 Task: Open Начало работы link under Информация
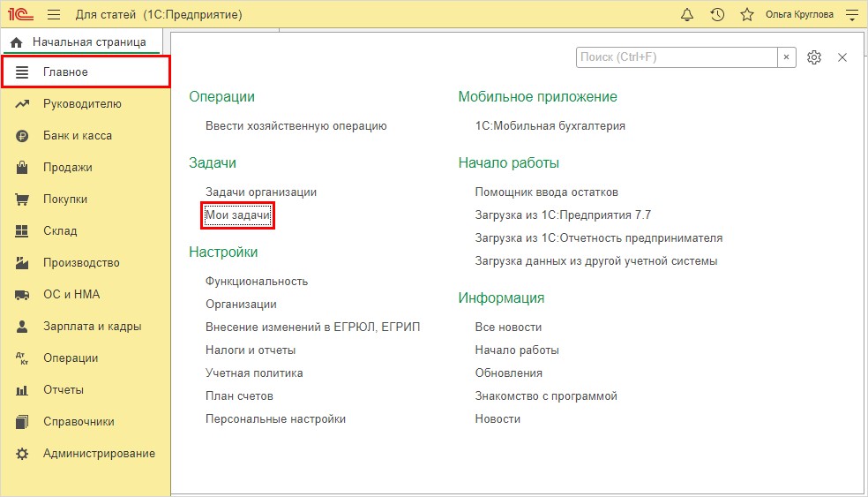517,350
